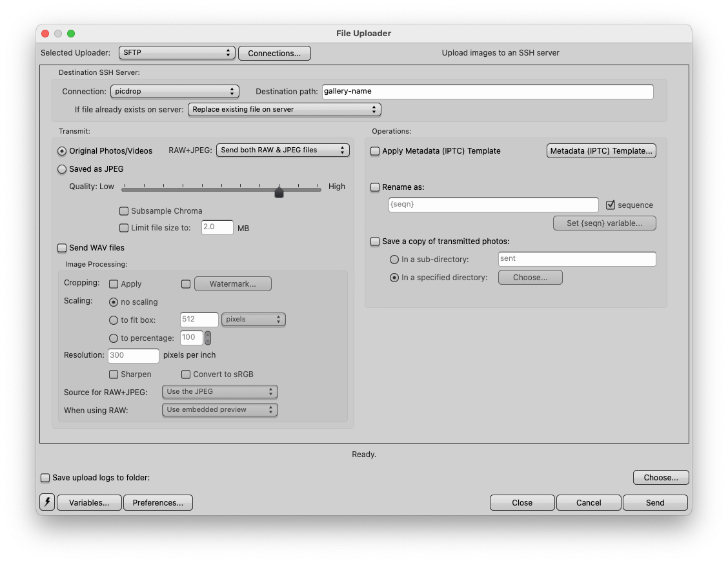Select the to fit box scaling option

[114, 320]
